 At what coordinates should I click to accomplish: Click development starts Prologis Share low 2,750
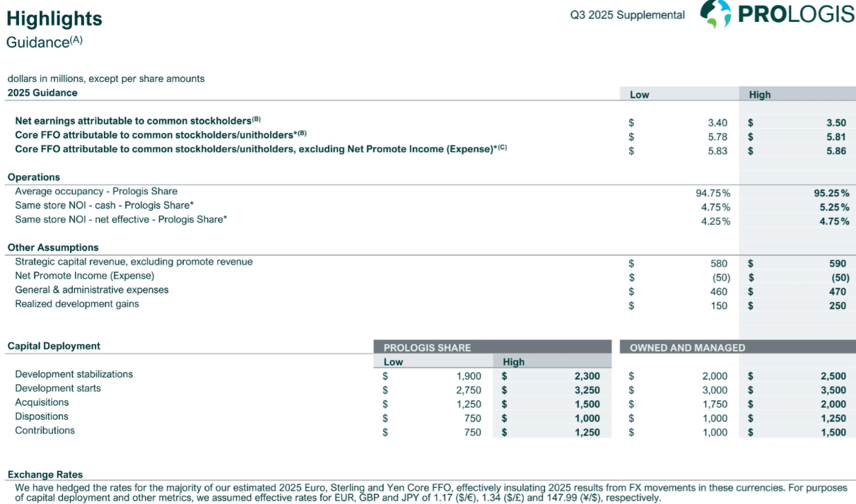click(469, 390)
